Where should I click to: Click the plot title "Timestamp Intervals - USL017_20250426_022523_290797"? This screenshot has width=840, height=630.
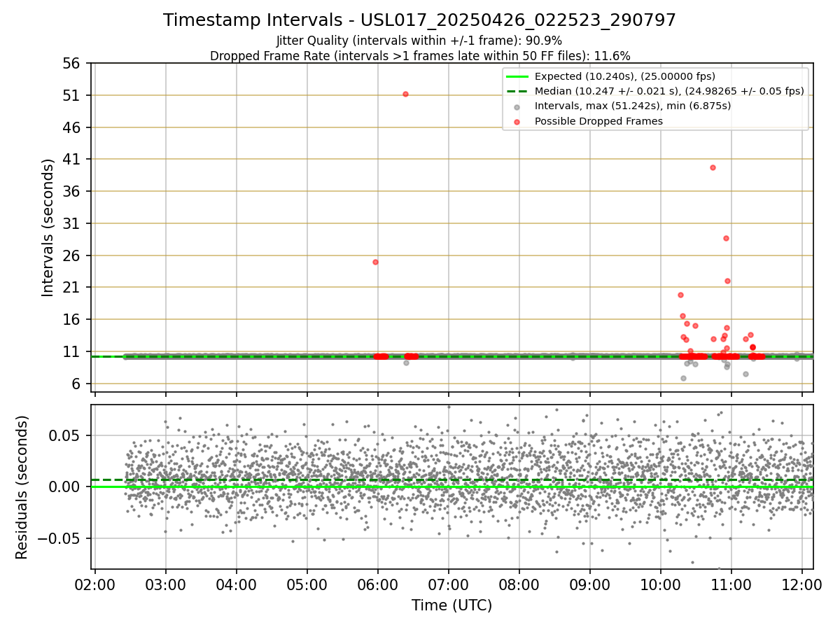point(419,20)
